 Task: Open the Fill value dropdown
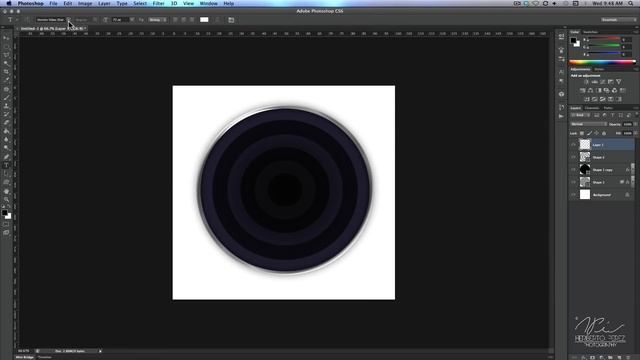pos(636,133)
